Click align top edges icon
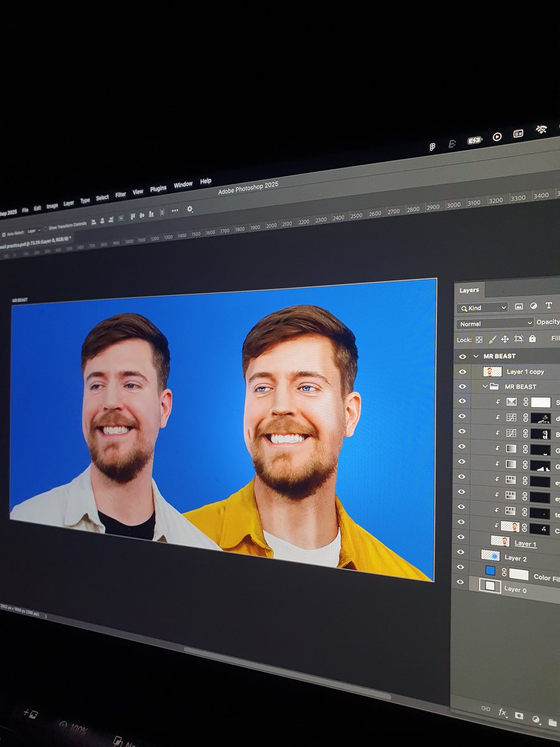Viewport: 560px width, 747px height. tap(133, 215)
